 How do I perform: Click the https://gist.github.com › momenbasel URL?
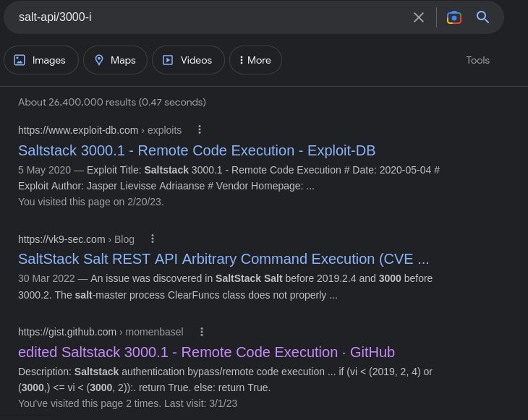[101, 332]
